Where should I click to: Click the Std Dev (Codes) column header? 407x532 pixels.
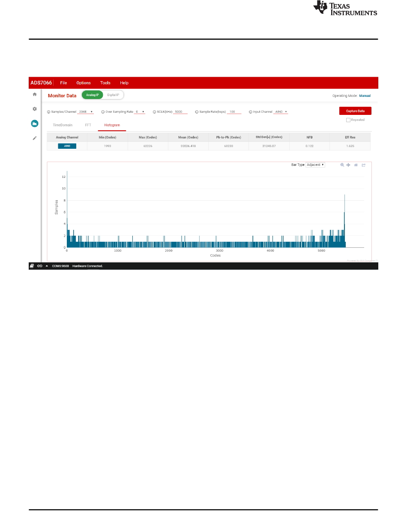269,137
